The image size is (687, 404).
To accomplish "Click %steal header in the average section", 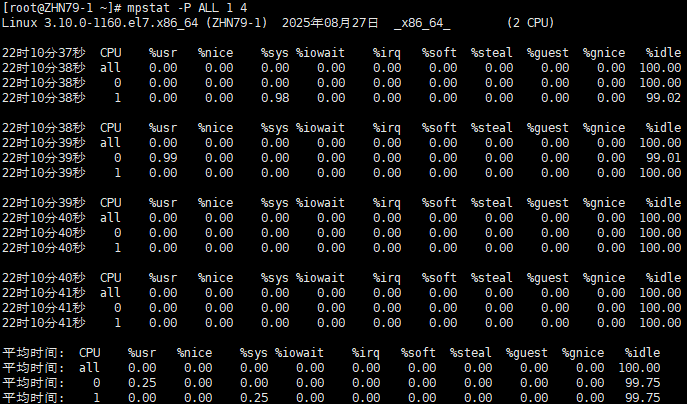I will click(471, 353).
